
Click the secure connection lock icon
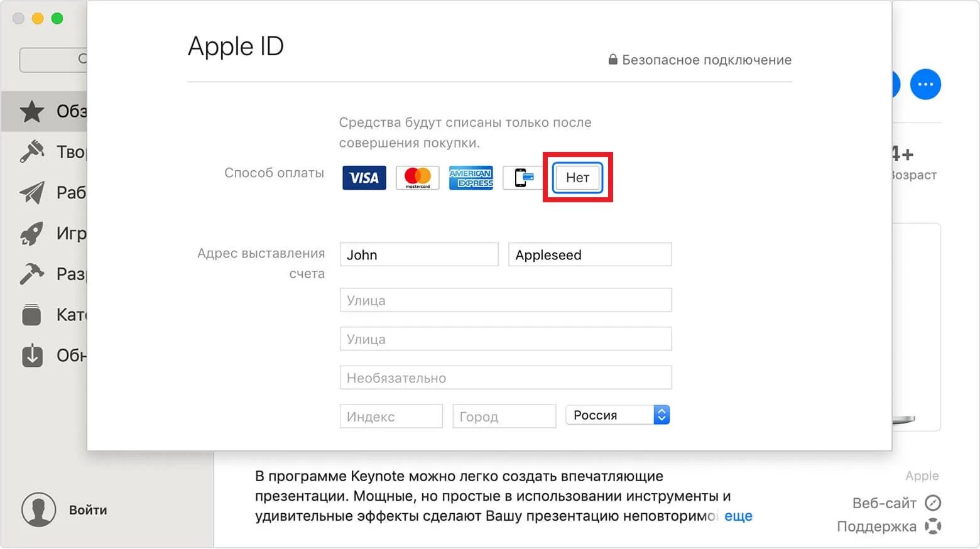click(612, 59)
